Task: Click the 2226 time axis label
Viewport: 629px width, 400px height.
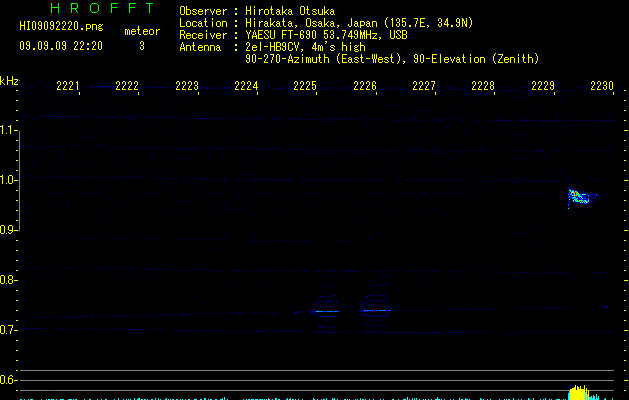Action: pyautogui.click(x=365, y=86)
